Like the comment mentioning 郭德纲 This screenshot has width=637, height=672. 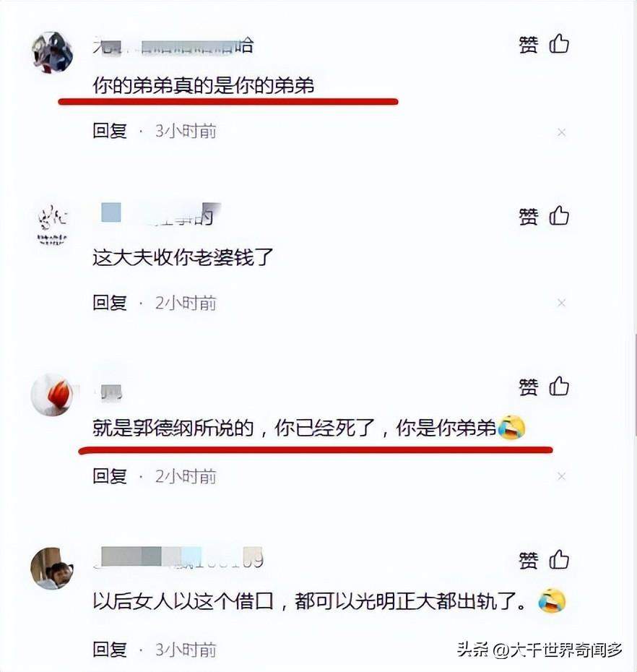(x=559, y=387)
